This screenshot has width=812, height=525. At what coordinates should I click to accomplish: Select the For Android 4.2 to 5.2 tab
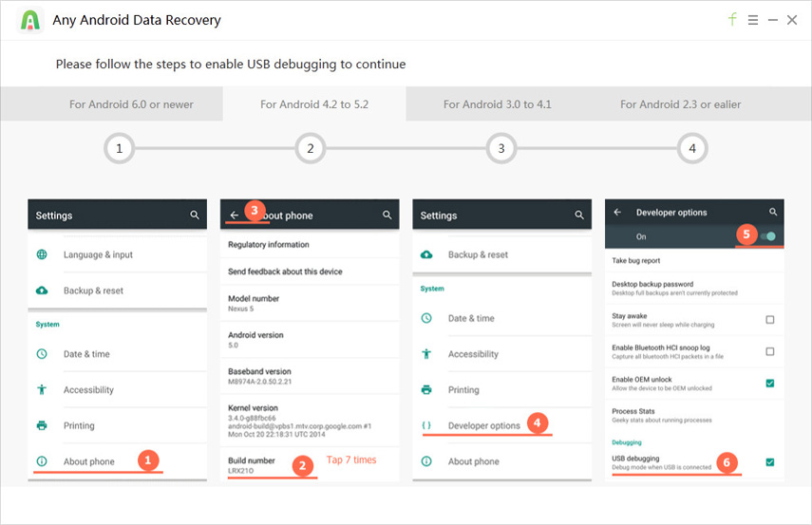click(314, 104)
